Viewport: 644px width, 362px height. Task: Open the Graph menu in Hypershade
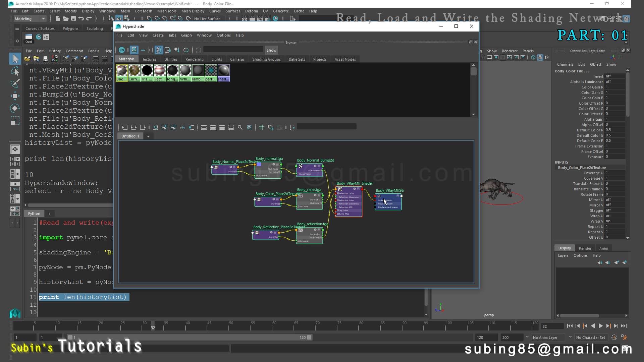click(x=186, y=35)
